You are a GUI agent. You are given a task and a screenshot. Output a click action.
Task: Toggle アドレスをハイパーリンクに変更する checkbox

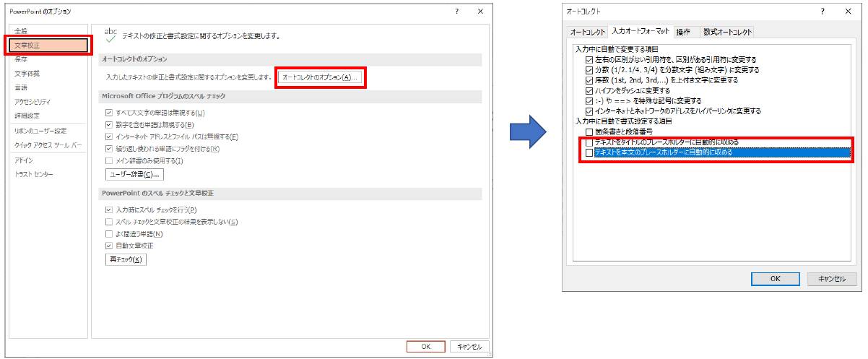tap(590, 111)
